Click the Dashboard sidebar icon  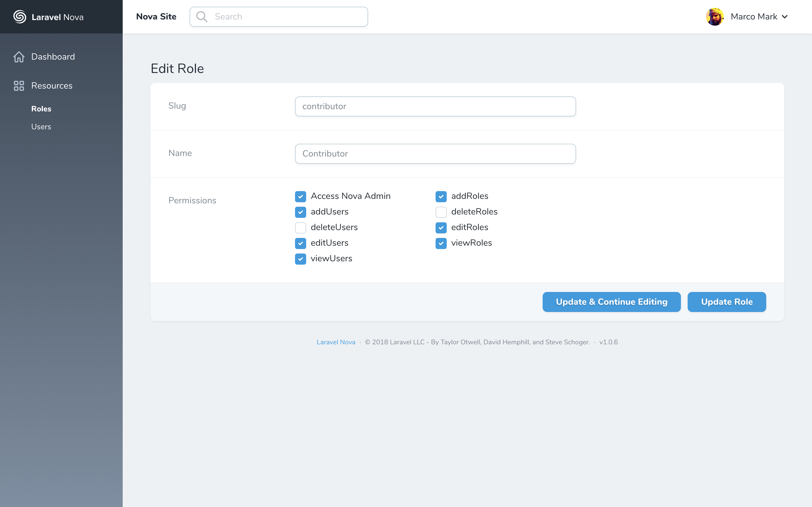[18, 57]
